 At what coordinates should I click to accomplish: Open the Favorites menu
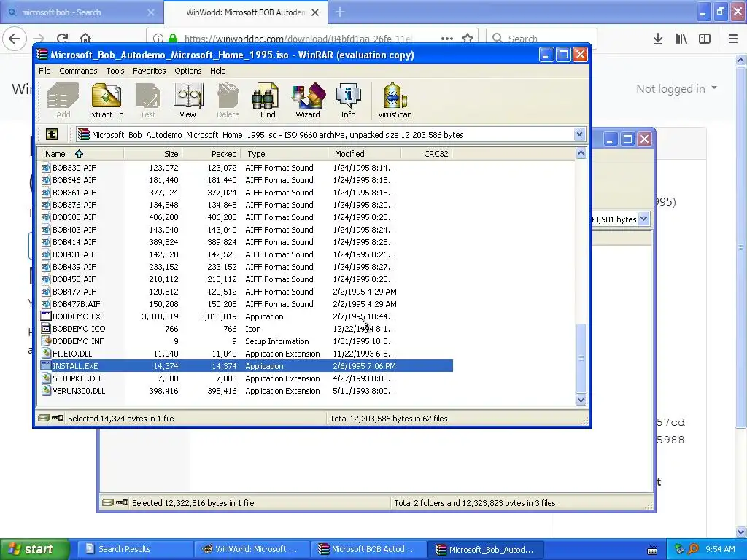pos(149,71)
